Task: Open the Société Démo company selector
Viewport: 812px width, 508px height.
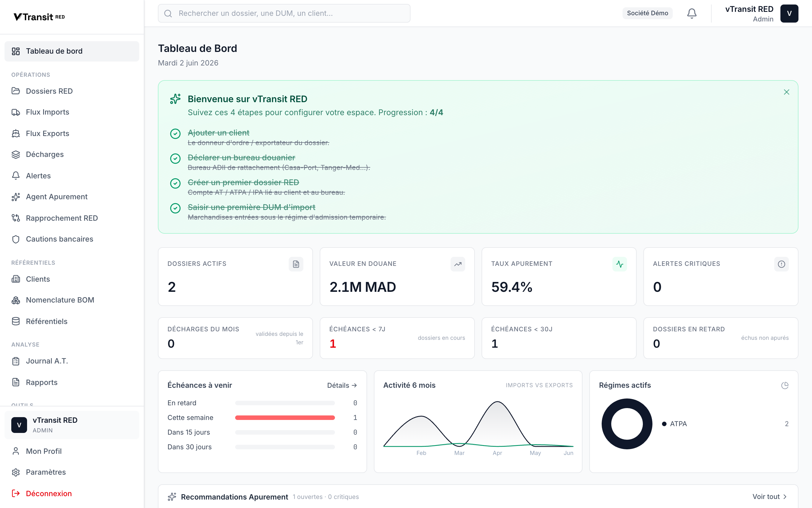Action: click(647, 13)
